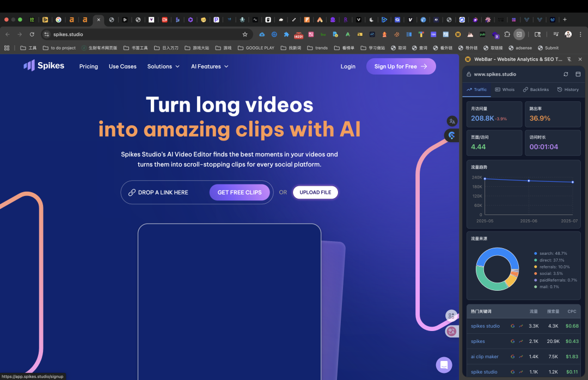Open the 书签工具 bookmark folder

(136, 48)
